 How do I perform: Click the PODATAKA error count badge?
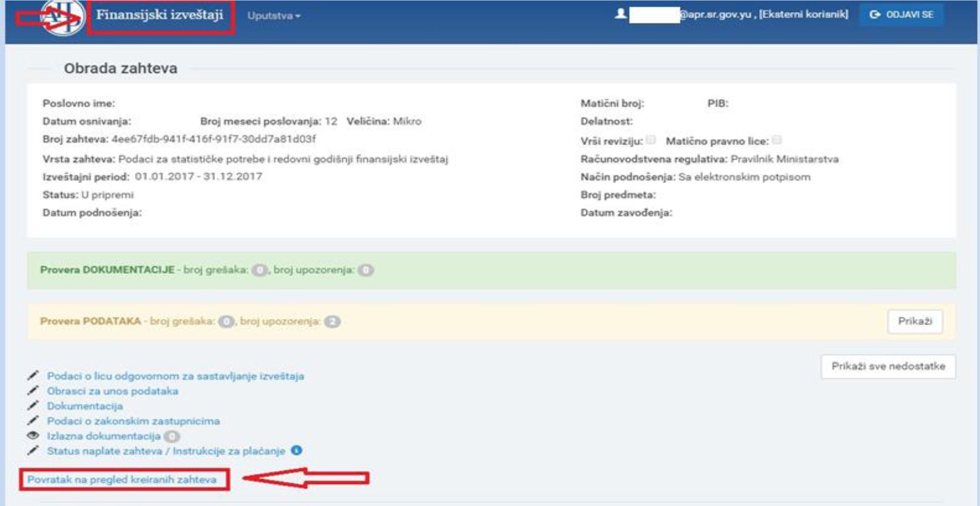point(226,322)
